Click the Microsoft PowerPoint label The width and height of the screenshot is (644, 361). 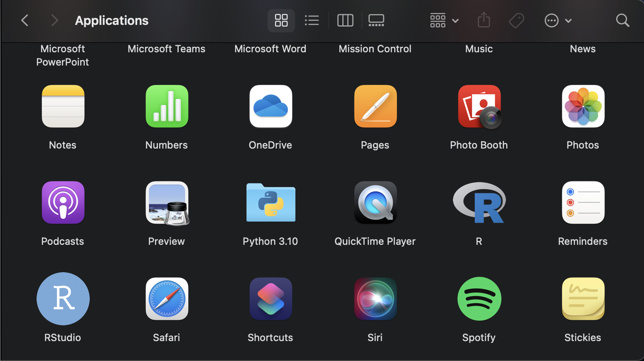pyautogui.click(x=63, y=55)
